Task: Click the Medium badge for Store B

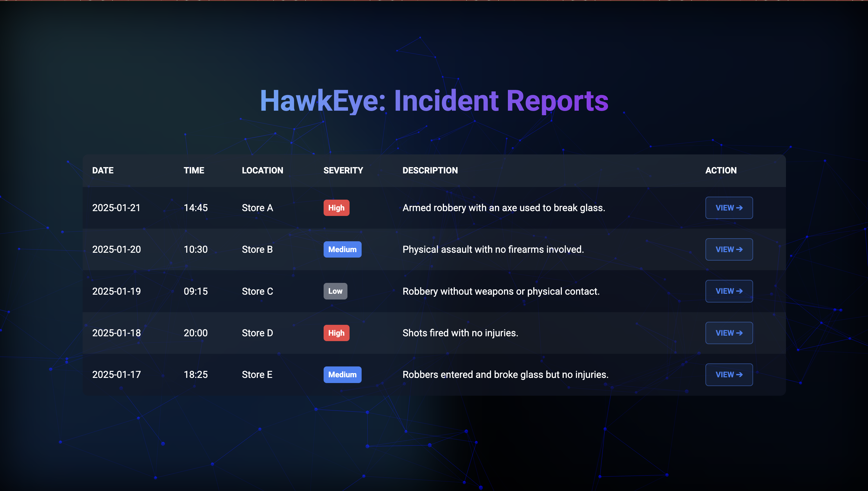Action: (x=342, y=249)
